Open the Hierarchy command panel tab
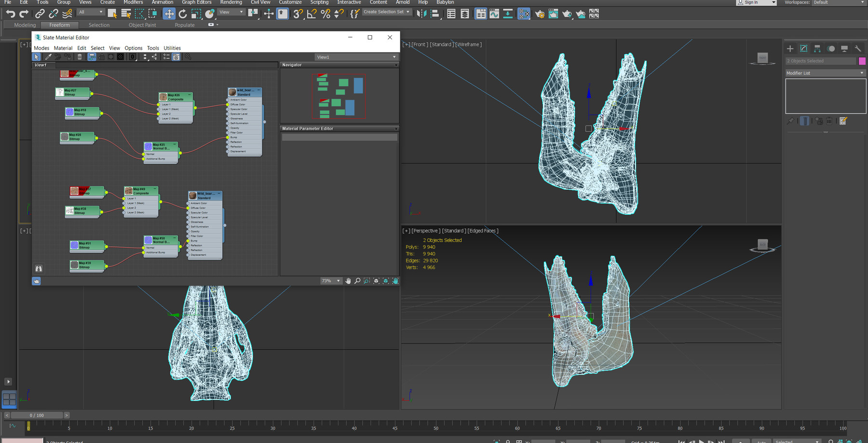The image size is (868, 443). pyautogui.click(x=817, y=49)
